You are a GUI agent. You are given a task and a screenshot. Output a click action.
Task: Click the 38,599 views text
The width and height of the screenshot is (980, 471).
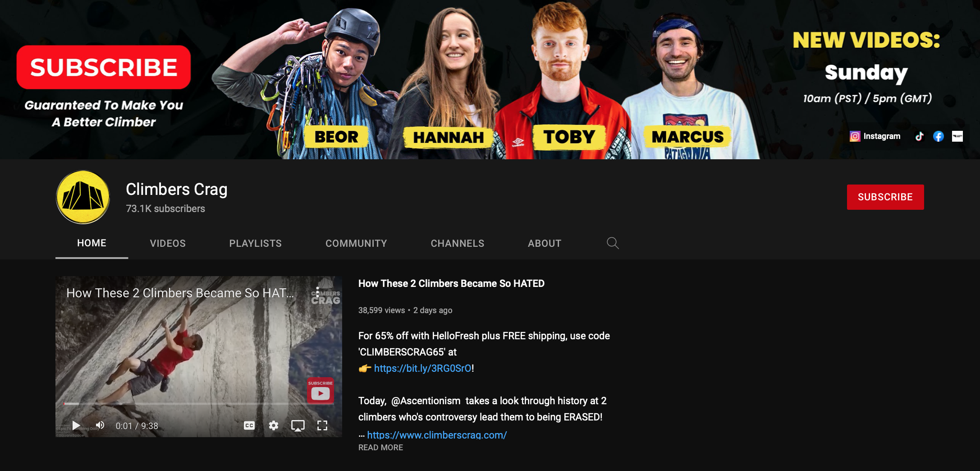(381, 310)
